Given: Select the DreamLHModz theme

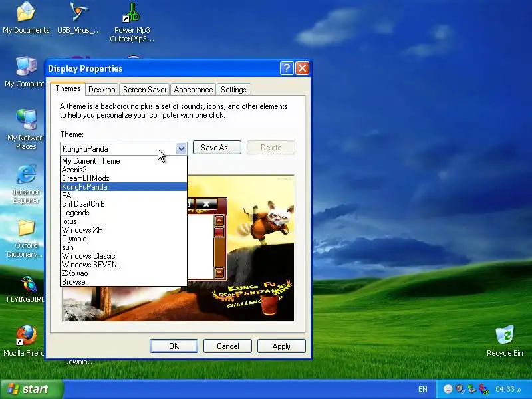Looking at the screenshot, I should tap(124, 178).
